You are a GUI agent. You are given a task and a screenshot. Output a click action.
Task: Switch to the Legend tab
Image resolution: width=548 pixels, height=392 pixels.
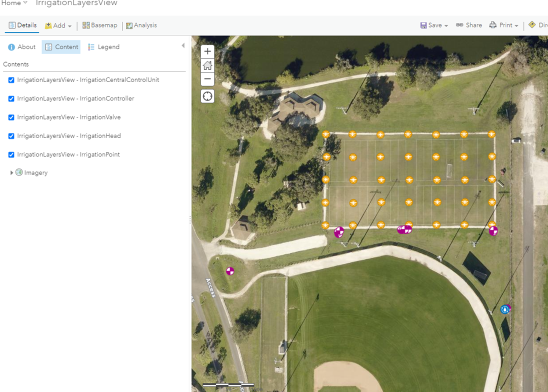(x=103, y=46)
